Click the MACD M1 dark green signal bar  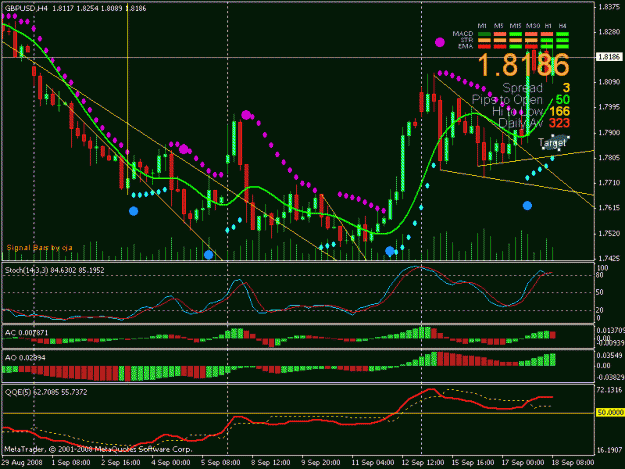484,34
